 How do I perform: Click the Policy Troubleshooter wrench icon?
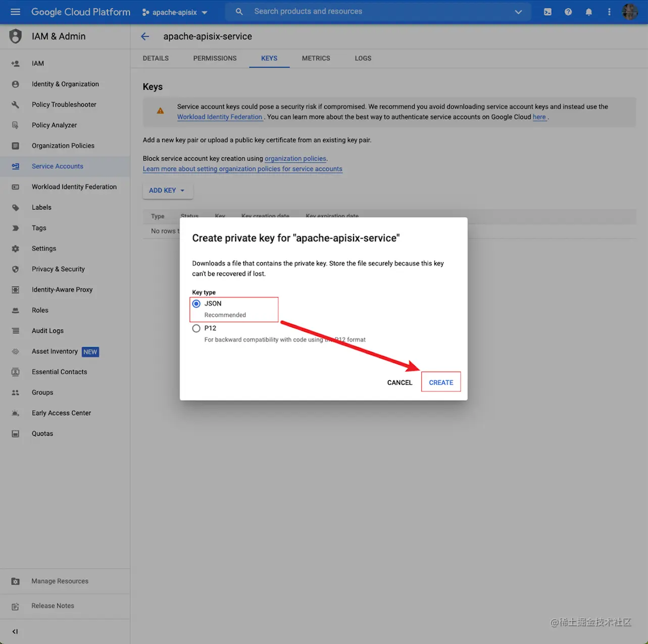[16, 105]
